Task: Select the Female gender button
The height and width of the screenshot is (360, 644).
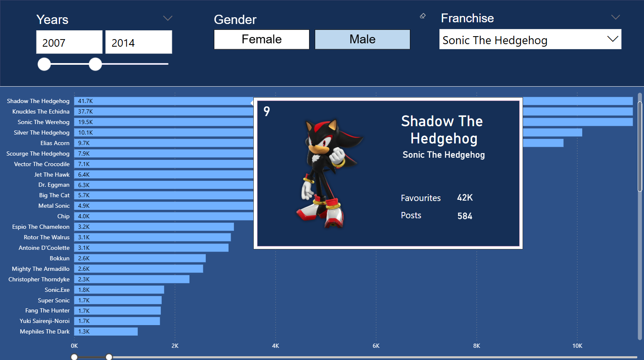Action: click(262, 40)
